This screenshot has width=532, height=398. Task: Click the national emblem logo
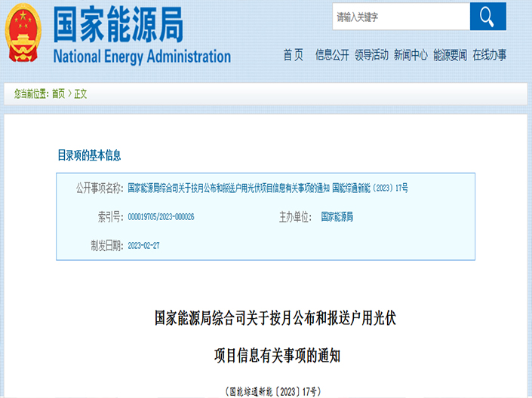click(x=25, y=34)
